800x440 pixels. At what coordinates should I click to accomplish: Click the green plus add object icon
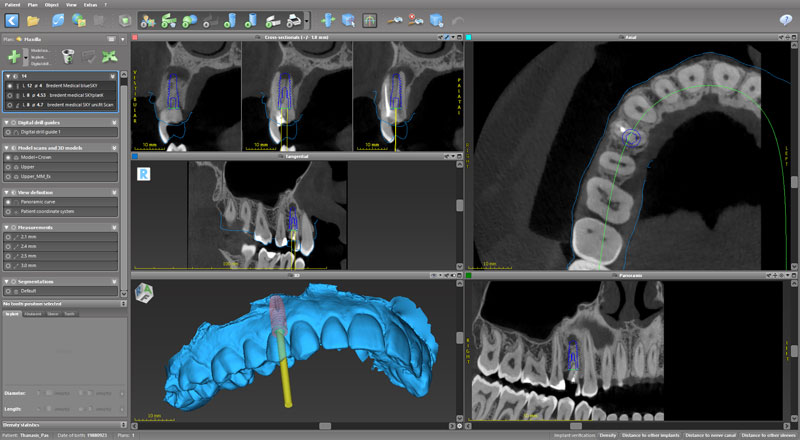pyautogui.click(x=14, y=55)
